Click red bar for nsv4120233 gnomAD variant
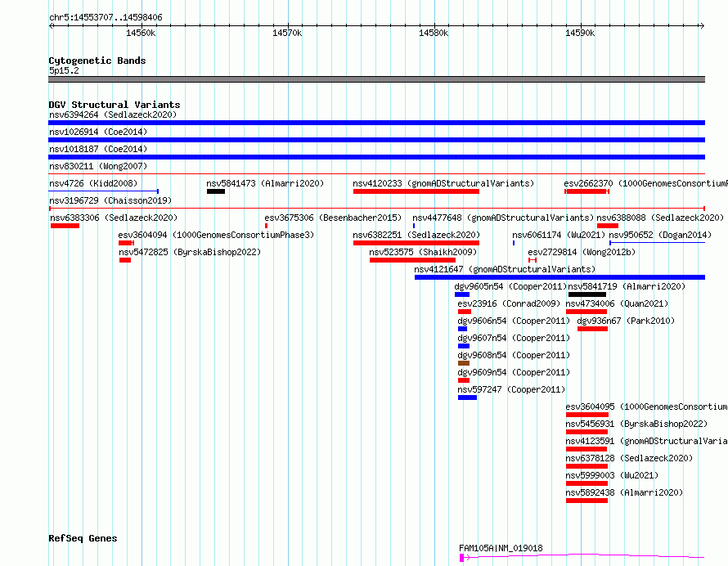 tap(416, 191)
